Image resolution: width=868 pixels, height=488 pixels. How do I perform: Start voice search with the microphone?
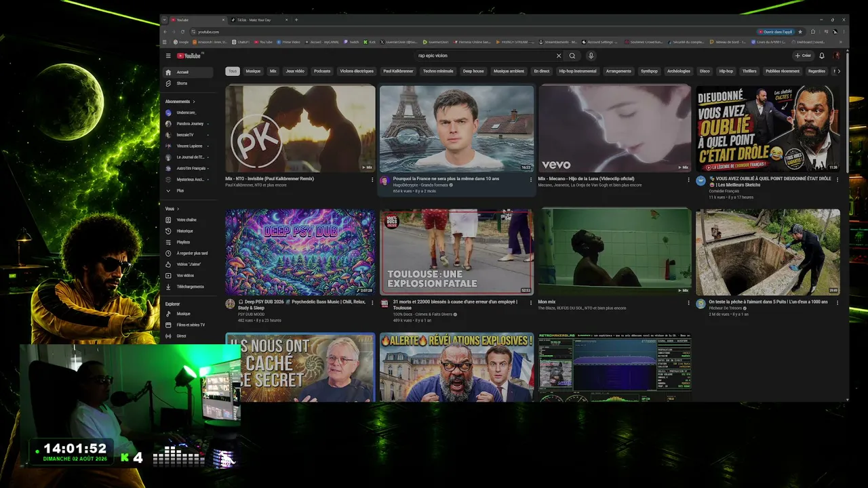pos(591,56)
